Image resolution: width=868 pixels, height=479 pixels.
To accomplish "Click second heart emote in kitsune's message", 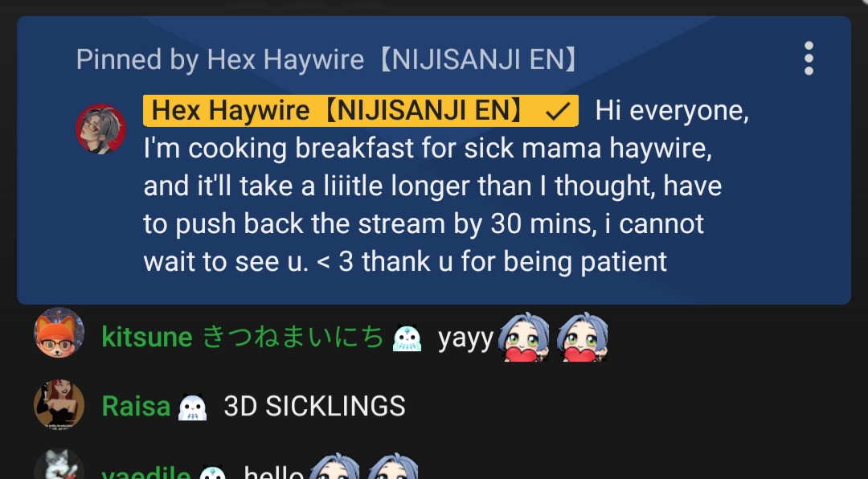I will coord(582,337).
